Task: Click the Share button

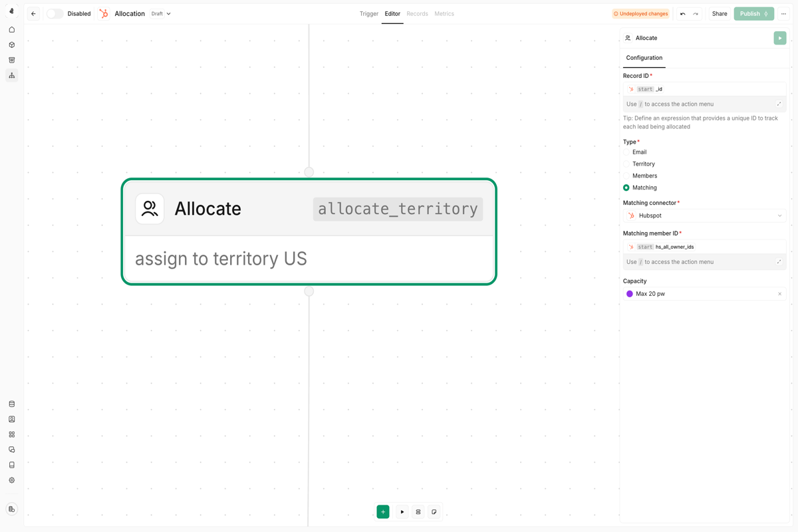Action: tap(720, 13)
